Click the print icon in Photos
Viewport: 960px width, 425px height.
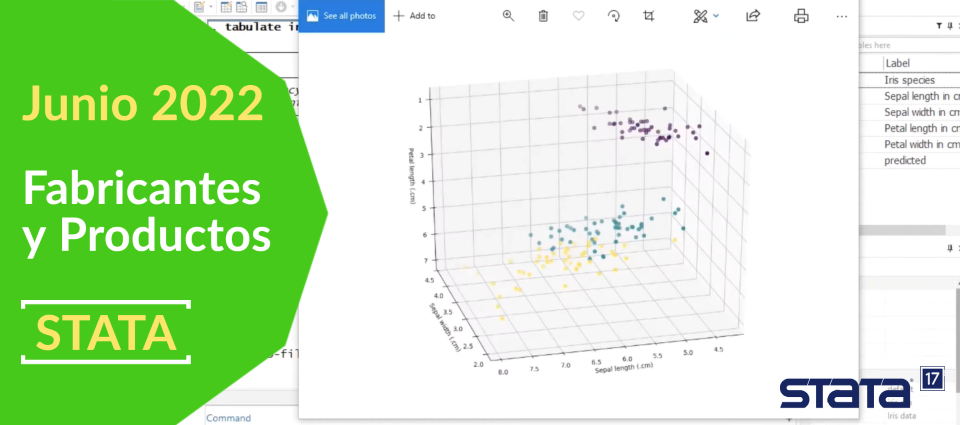click(x=801, y=16)
